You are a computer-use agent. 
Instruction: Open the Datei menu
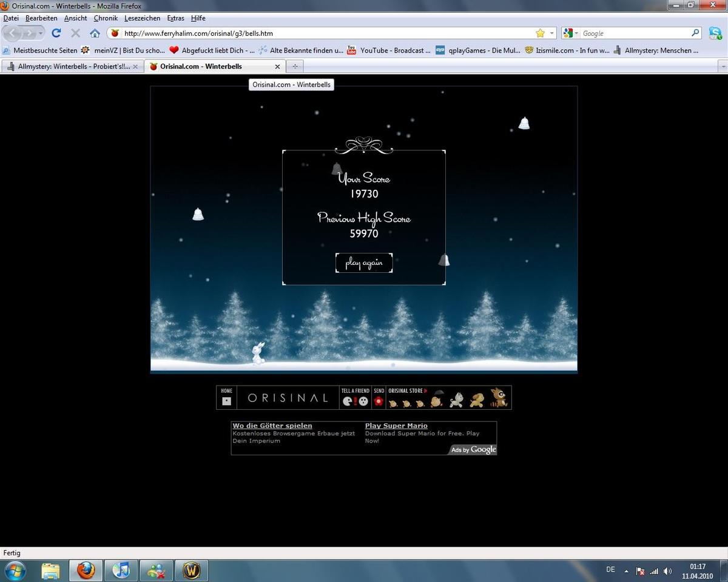(11, 18)
